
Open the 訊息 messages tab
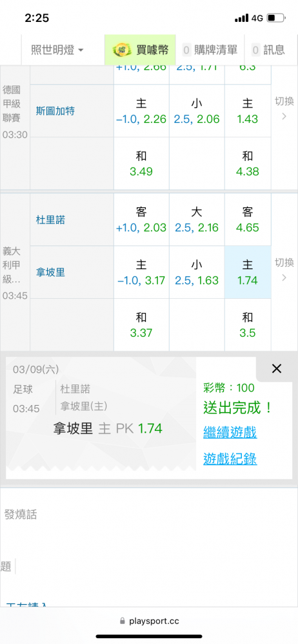[268, 50]
